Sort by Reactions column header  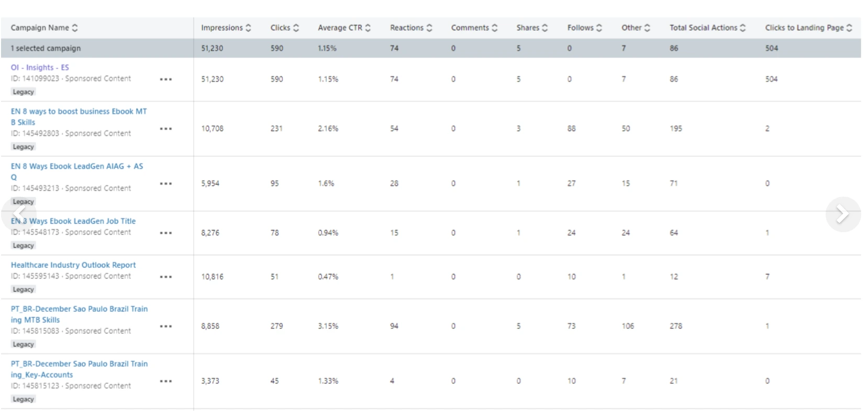point(411,28)
